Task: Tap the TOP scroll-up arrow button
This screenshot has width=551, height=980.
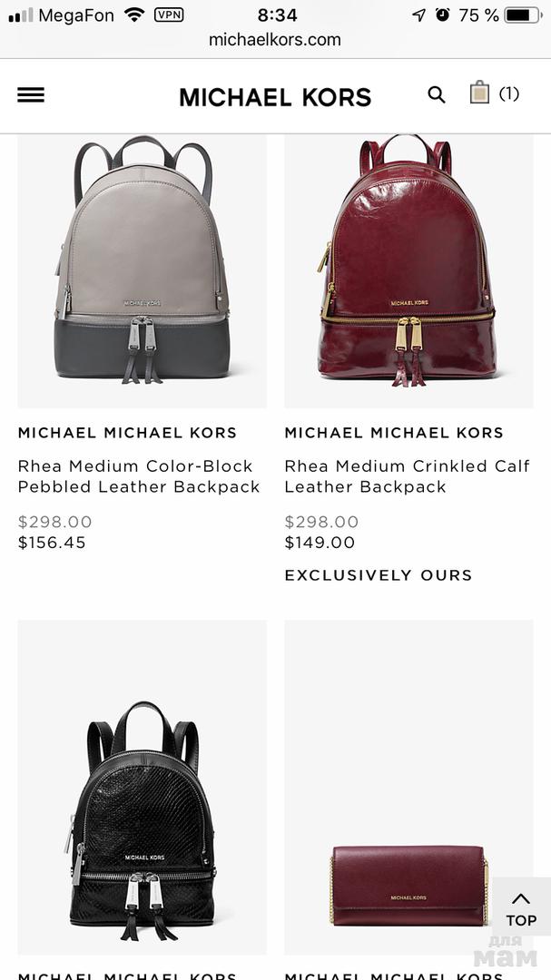Action: pos(522,907)
